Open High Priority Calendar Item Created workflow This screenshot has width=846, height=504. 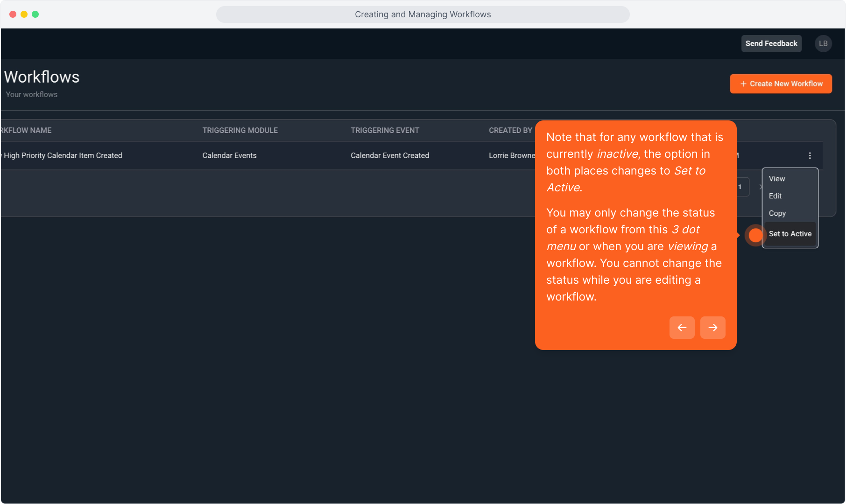click(x=63, y=155)
